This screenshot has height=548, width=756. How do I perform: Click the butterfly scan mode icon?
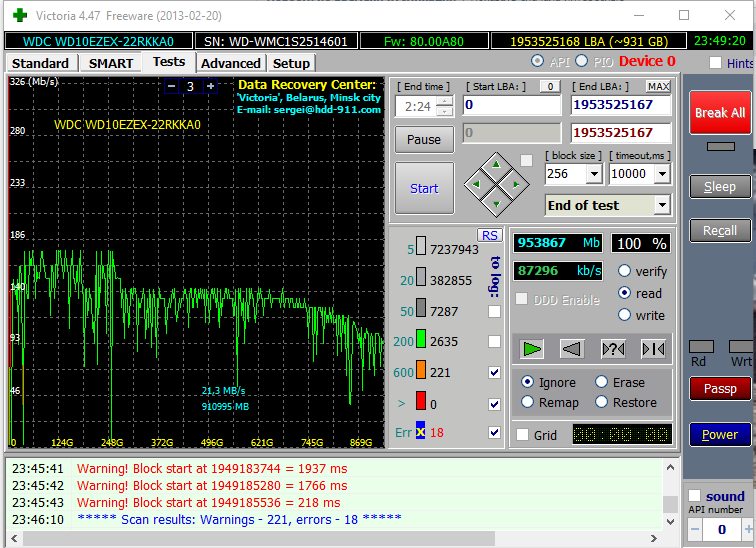click(653, 348)
